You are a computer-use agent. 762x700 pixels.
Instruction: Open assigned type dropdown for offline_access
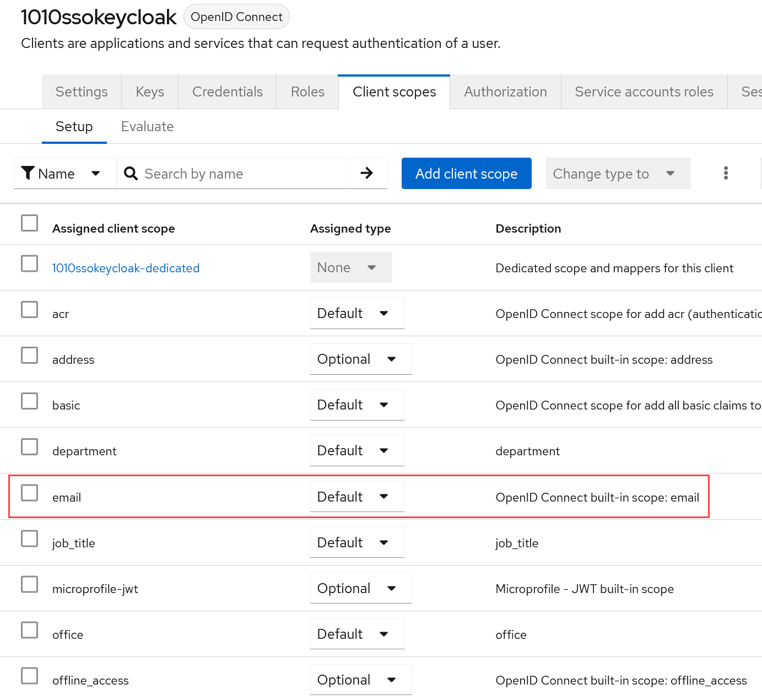[361, 680]
